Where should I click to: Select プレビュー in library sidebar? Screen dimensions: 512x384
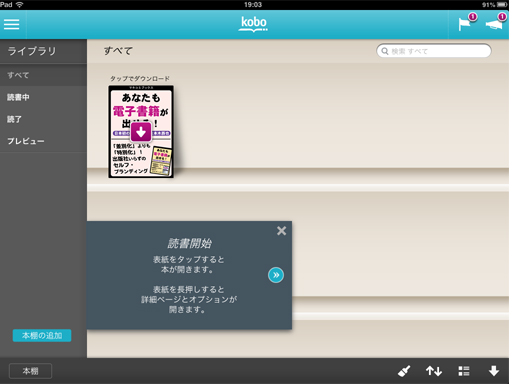pos(43,141)
